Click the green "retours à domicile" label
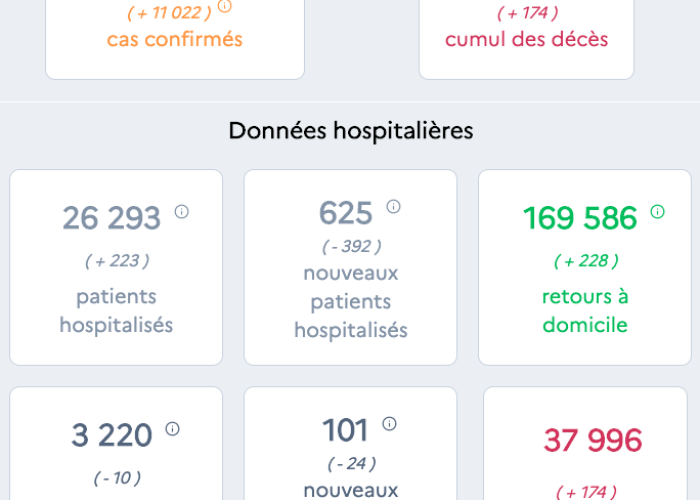 [x=585, y=311]
